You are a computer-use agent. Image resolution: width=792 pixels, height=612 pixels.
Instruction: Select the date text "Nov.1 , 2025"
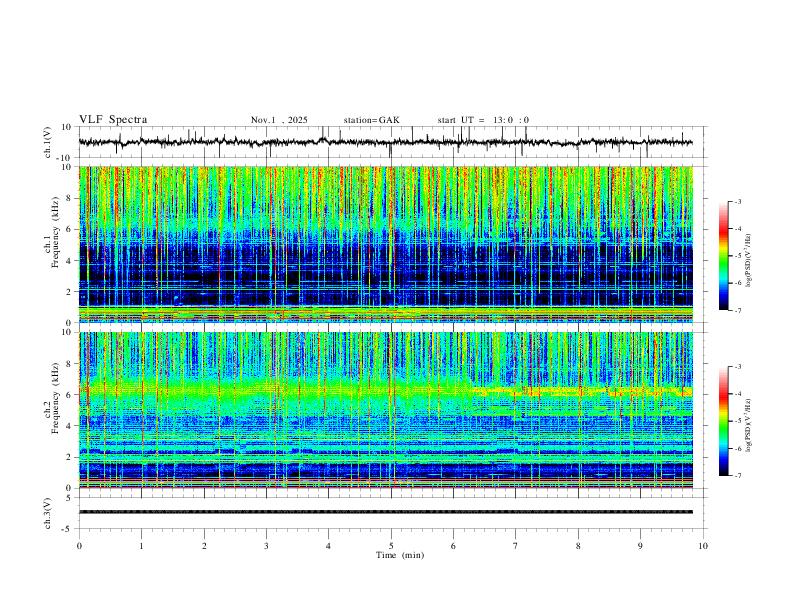[x=279, y=120]
